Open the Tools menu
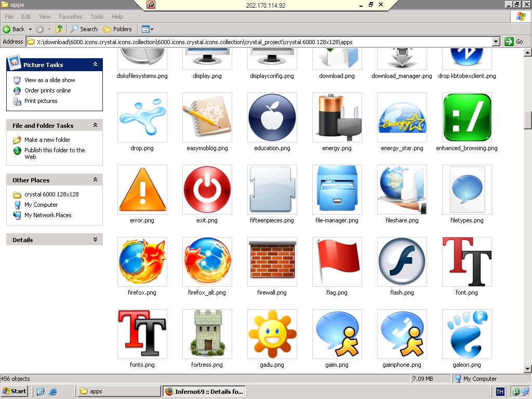This screenshot has width=532, height=399. pos(97,17)
